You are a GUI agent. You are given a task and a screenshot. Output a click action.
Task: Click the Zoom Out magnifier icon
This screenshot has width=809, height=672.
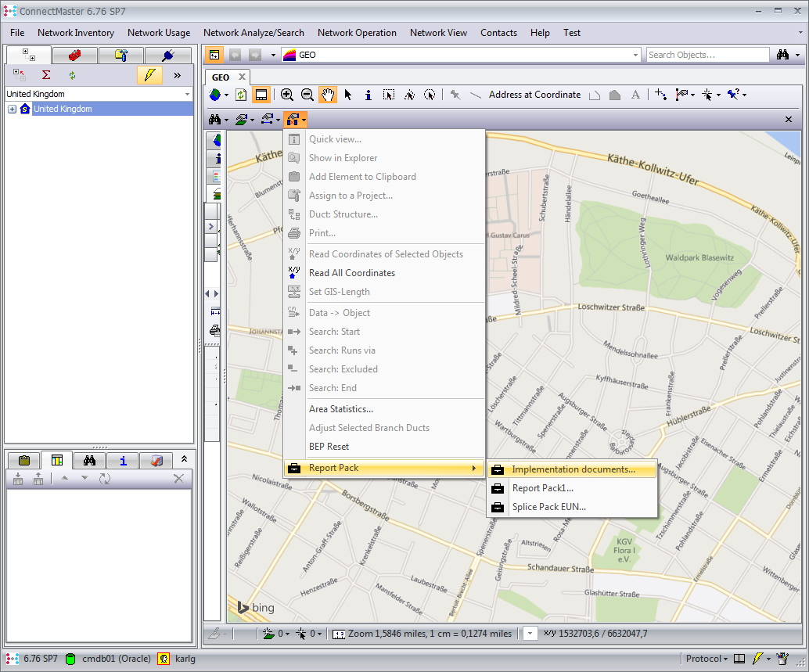[x=307, y=95]
